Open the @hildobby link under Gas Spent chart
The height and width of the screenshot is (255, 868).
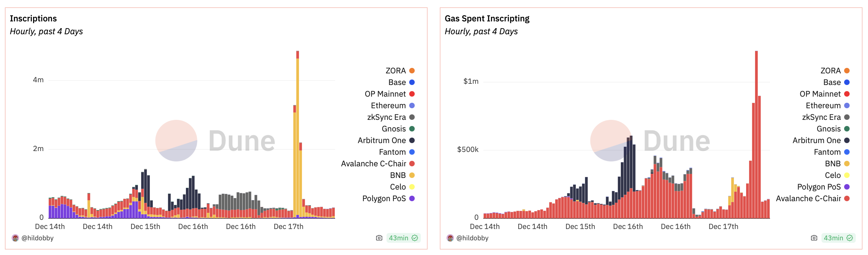tap(472, 238)
